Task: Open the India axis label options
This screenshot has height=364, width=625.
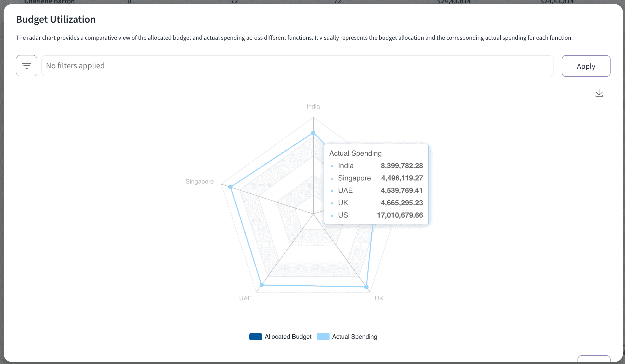Action: coord(313,106)
